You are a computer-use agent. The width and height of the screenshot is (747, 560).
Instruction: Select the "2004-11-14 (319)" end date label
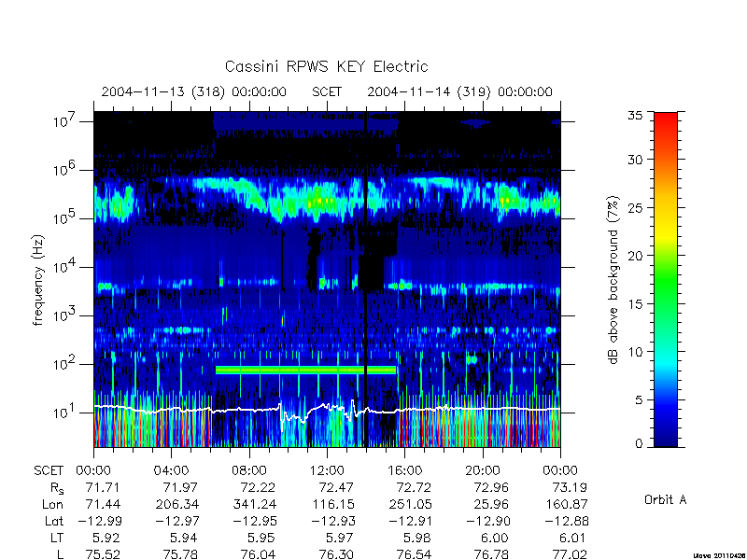point(429,91)
